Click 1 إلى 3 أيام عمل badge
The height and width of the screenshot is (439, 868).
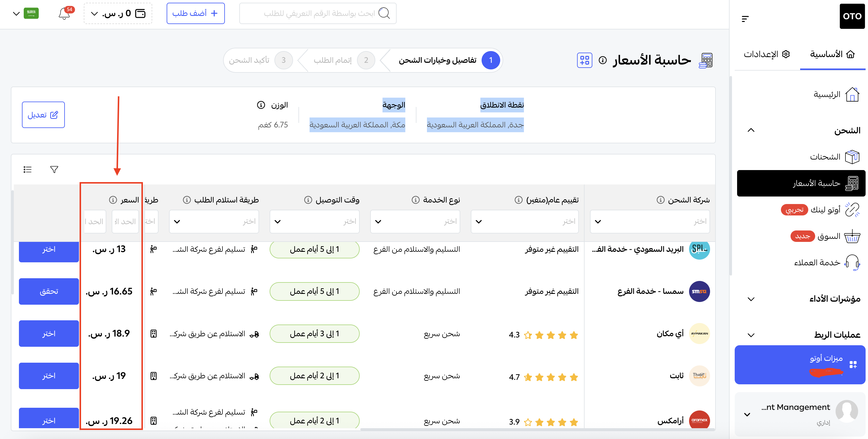pyautogui.click(x=314, y=334)
